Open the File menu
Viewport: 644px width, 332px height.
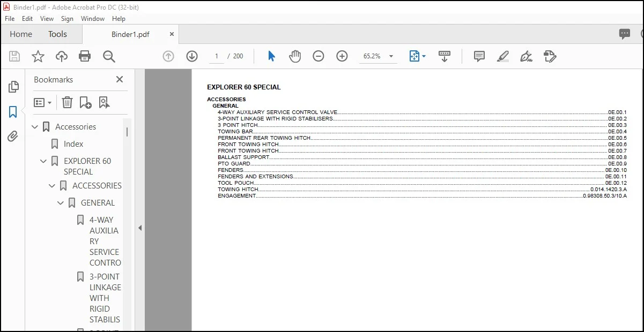point(10,18)
